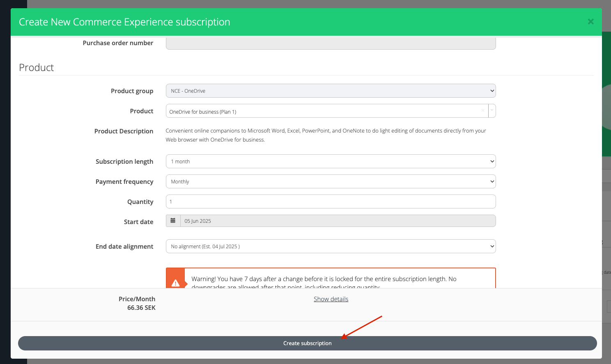Click the orange warning triangle icon
Image resolution: width=611 pixels, height=364 pixels.
pyautogui.click(x=175, y=282)
